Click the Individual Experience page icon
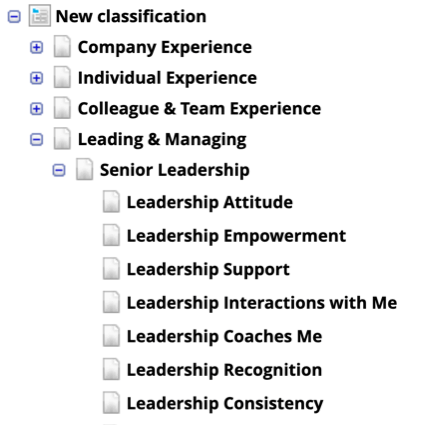This screenshot has width=425, height=425. coord(62,77)
